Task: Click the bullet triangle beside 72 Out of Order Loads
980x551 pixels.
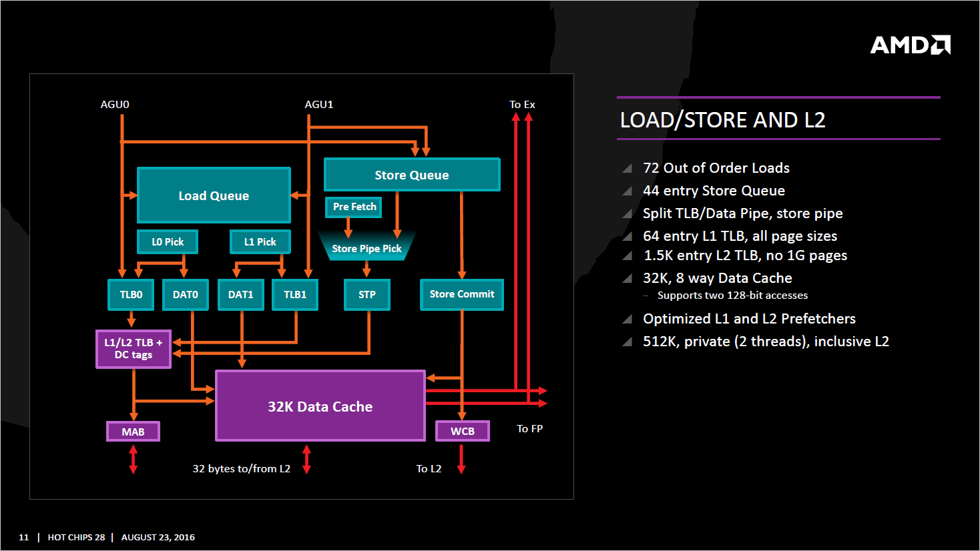Action: pos(627,168)
